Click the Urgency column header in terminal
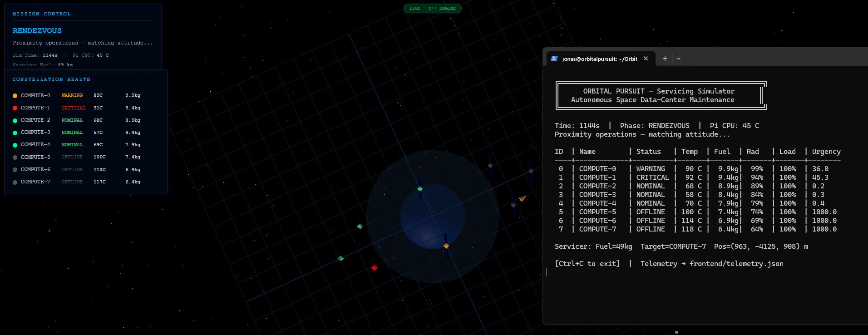Viewport: 868px width, 335px height. [826, 152]
